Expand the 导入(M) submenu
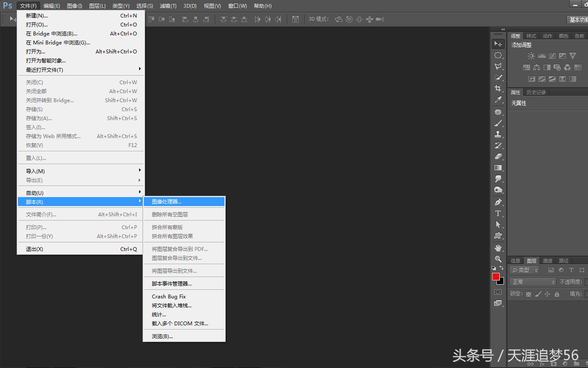Screen dimensions: 588x368 tap(80, 171)
